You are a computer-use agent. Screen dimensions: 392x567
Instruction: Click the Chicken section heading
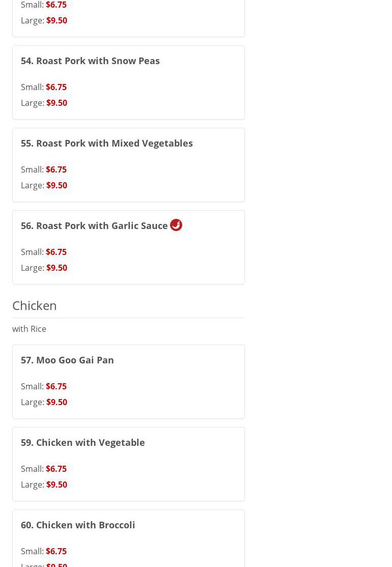click(x=35, y=305)
